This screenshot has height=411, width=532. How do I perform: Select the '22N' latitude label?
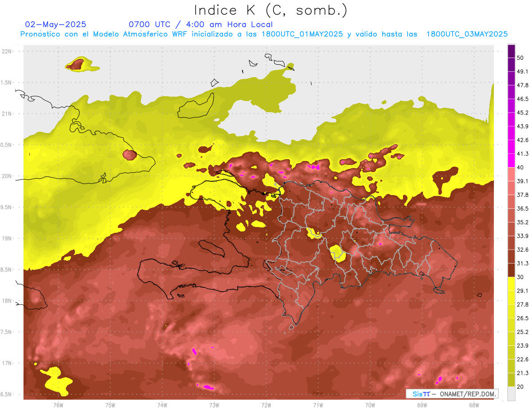tap(8, 51)
